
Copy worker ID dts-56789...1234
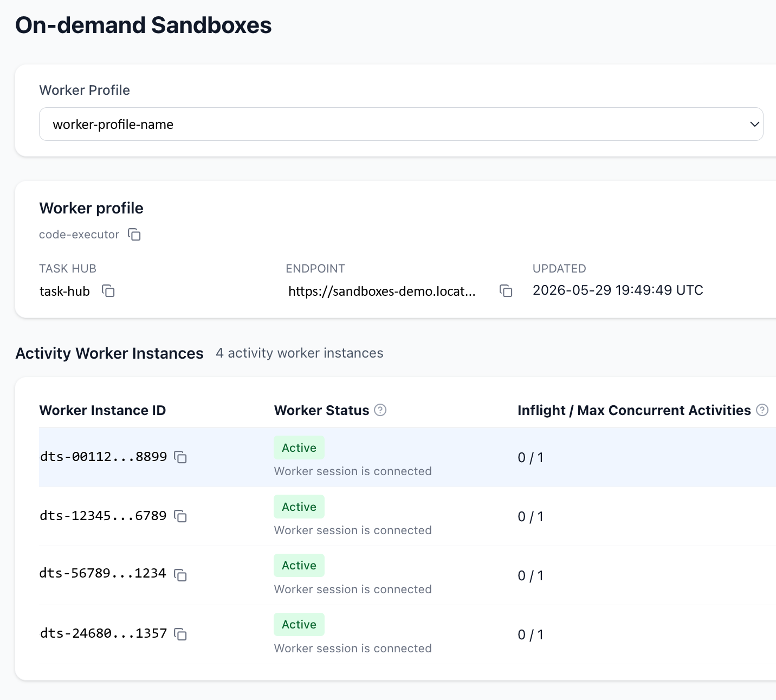[x=180, y=575]
